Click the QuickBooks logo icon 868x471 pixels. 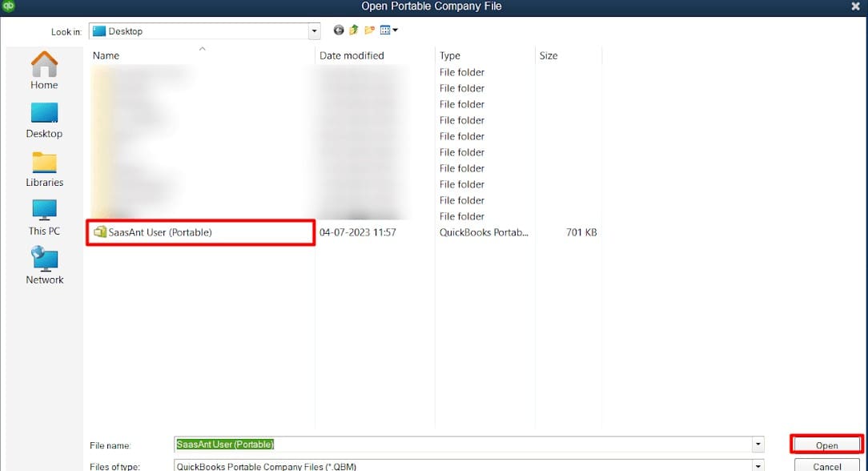8,6
